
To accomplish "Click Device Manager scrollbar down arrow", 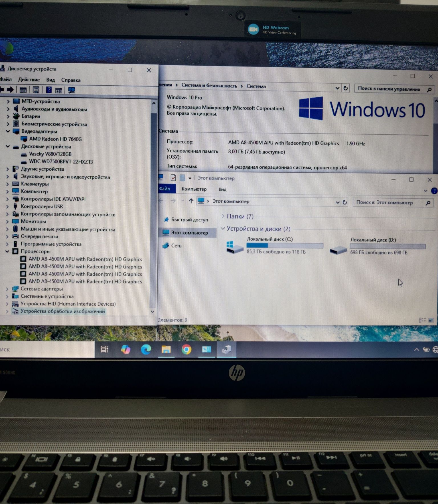I will [153, 311].
